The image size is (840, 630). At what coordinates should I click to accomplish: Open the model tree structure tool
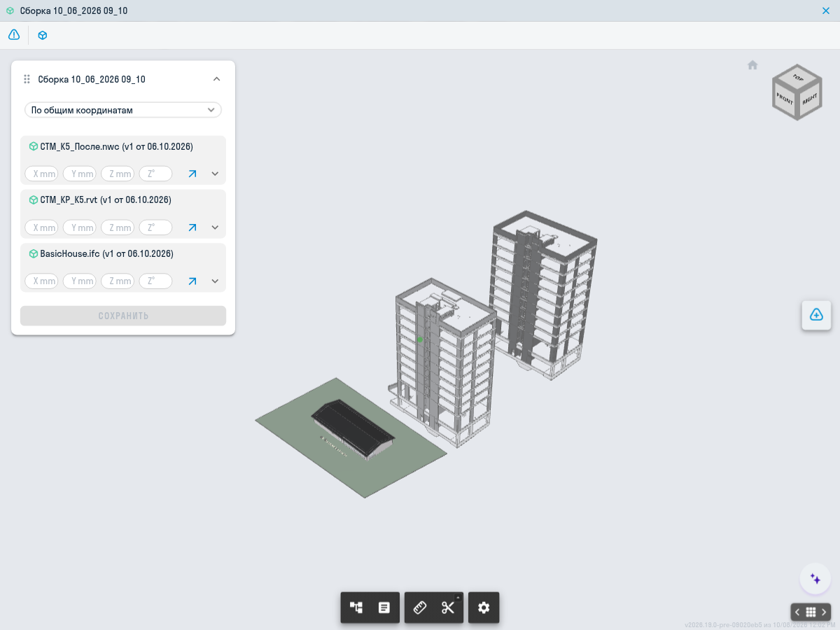(356, 608)
